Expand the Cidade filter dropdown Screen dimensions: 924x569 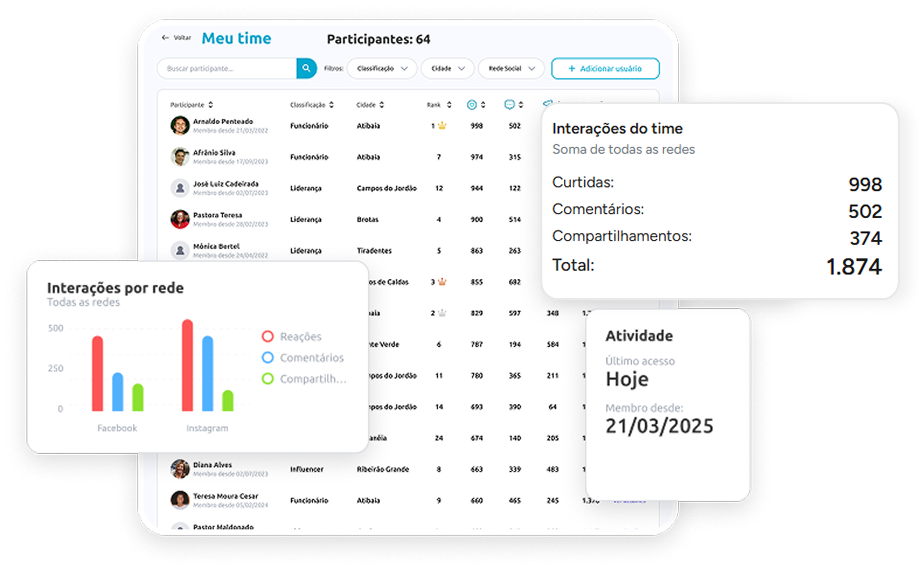click(x=447, y=68)
